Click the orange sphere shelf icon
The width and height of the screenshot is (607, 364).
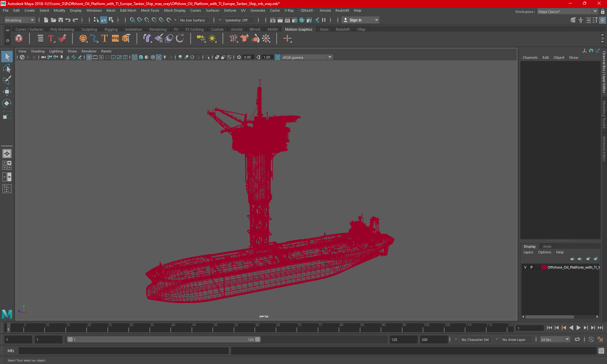click(83, 39)
